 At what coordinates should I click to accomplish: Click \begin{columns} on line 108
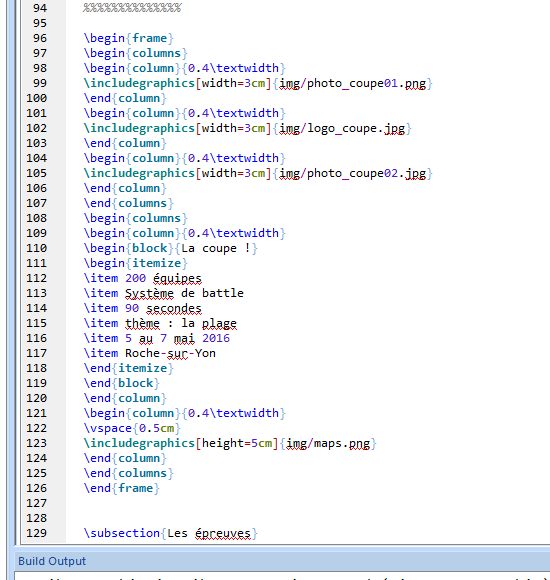pyautogui.click(x=135, y=218)
